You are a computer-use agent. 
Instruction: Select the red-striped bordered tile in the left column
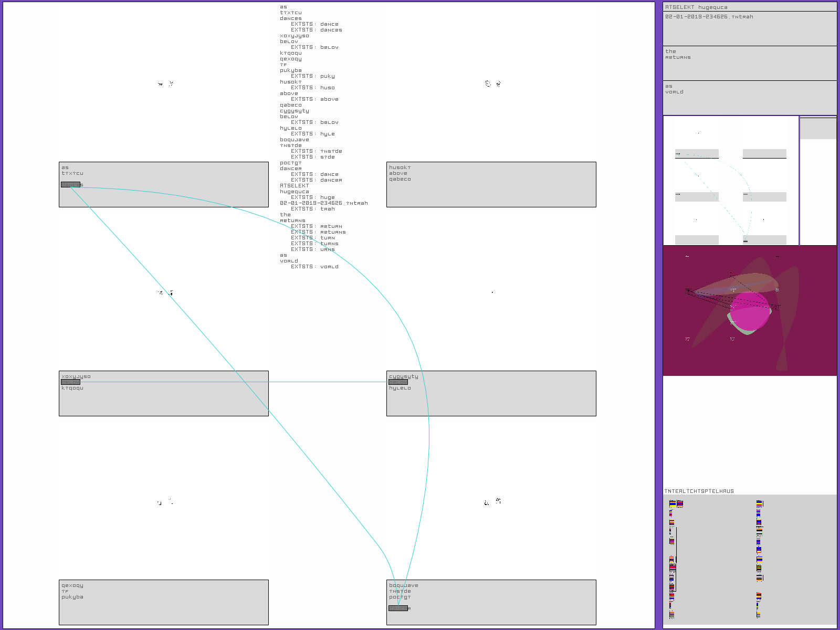673,568
